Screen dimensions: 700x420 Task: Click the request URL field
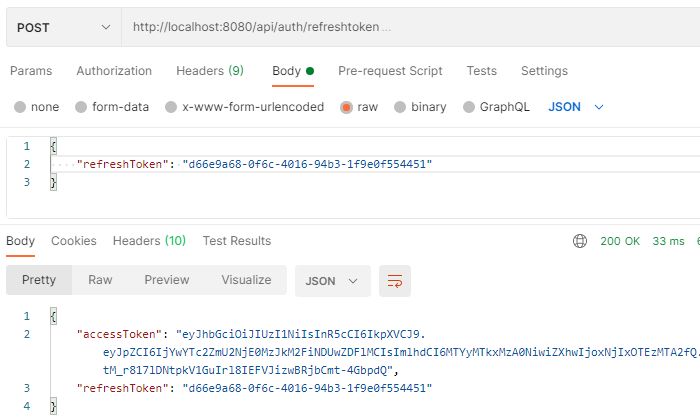(411, 27)
